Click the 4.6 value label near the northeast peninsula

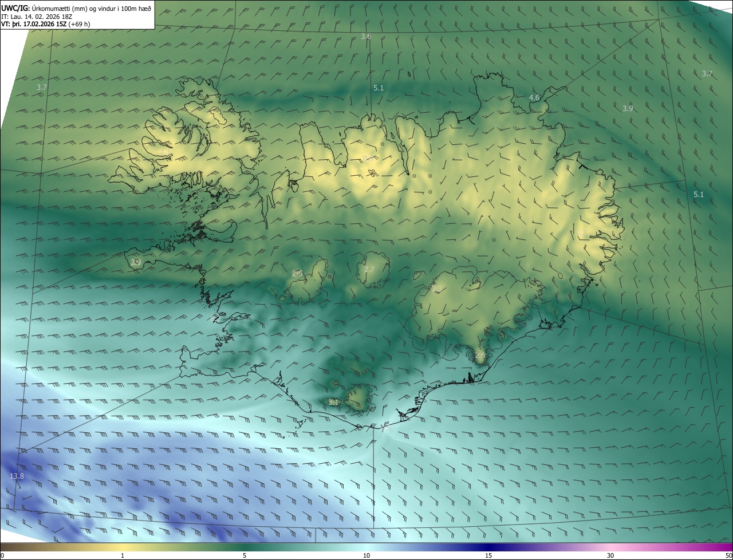pos(534,98)
